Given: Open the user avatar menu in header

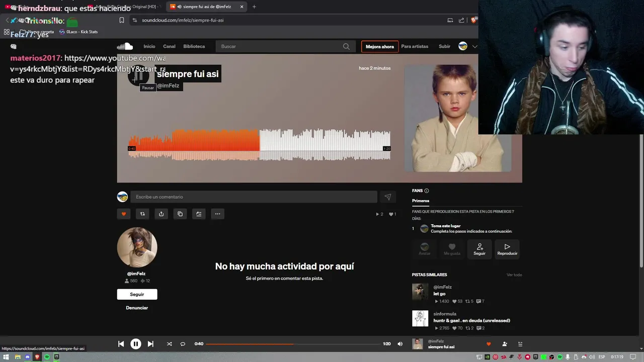Looking at the screenshot, I should pyautogui.click(x=463, y=46).
